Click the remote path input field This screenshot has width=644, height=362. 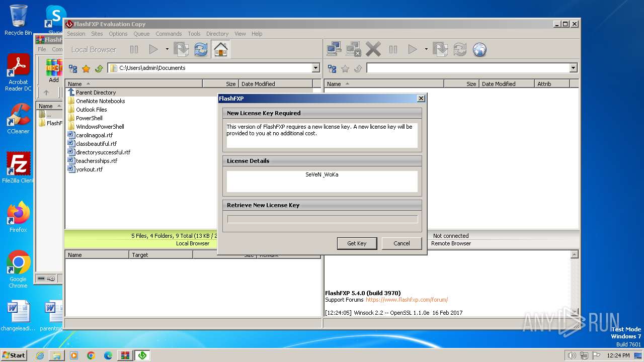468,68
